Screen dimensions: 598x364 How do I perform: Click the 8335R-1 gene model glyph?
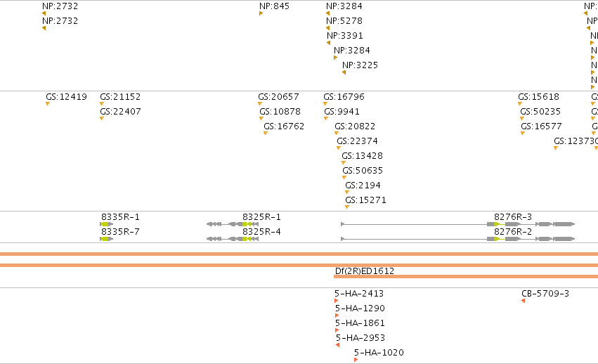coord(107,224)
